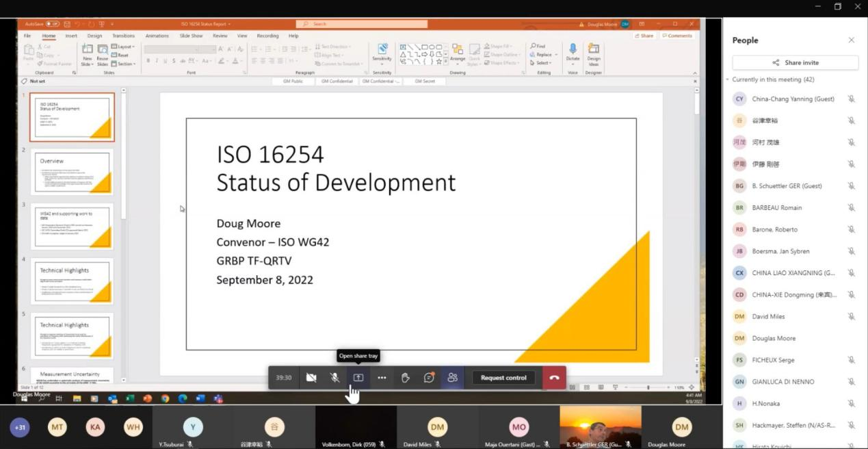Expand the +31 additional participants overflow
The width and height of the screenshot is (868, 449).
pyautogui.click(x=20, y=428)
